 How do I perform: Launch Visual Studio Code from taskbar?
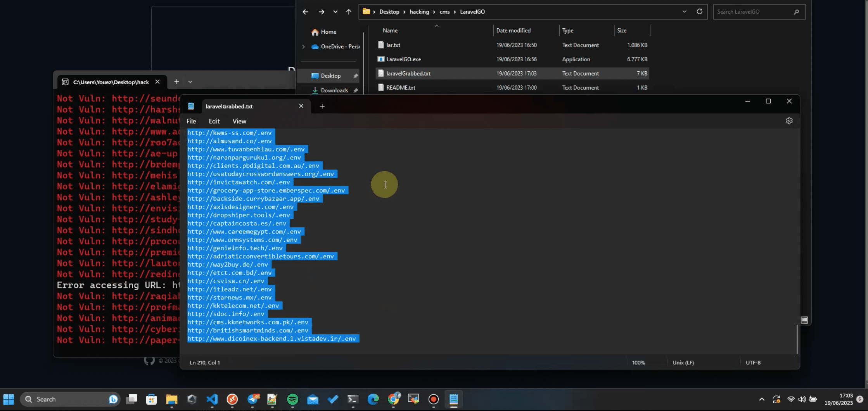coord(212,399)
